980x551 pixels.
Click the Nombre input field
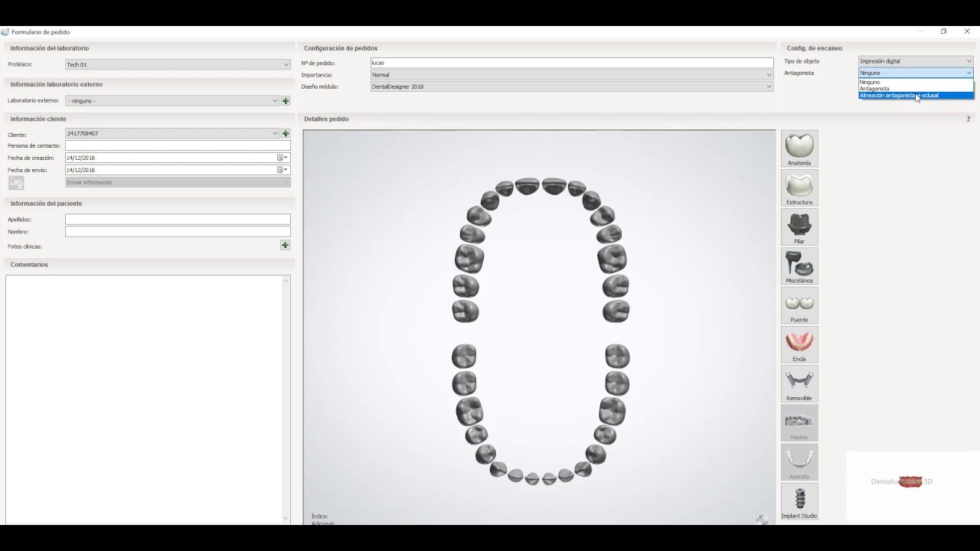pyautogui.click(x=178, y=231)
